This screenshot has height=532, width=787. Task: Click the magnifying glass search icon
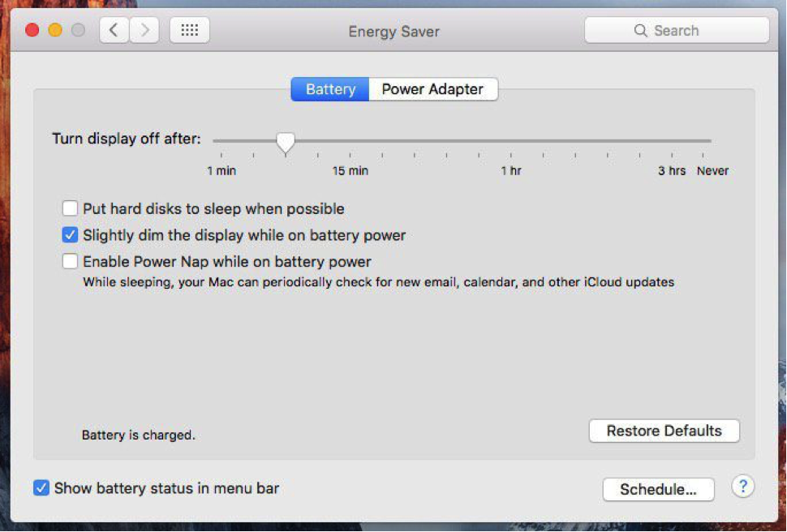(x=640, y=31)
